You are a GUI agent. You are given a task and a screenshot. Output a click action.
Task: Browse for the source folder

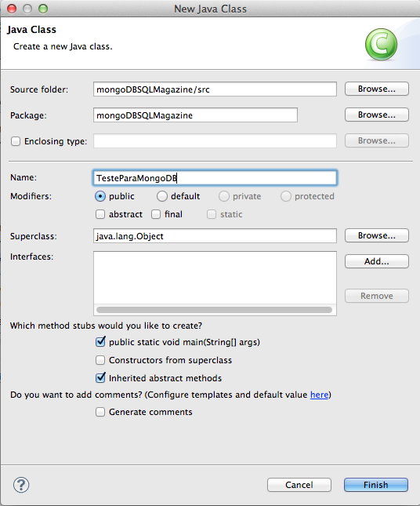point(376,89)
